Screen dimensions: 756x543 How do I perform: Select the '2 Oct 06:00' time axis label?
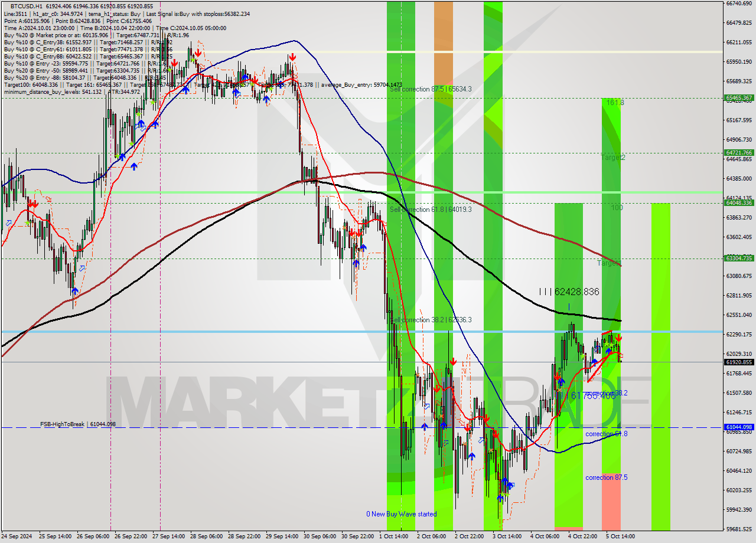[432, 537]
